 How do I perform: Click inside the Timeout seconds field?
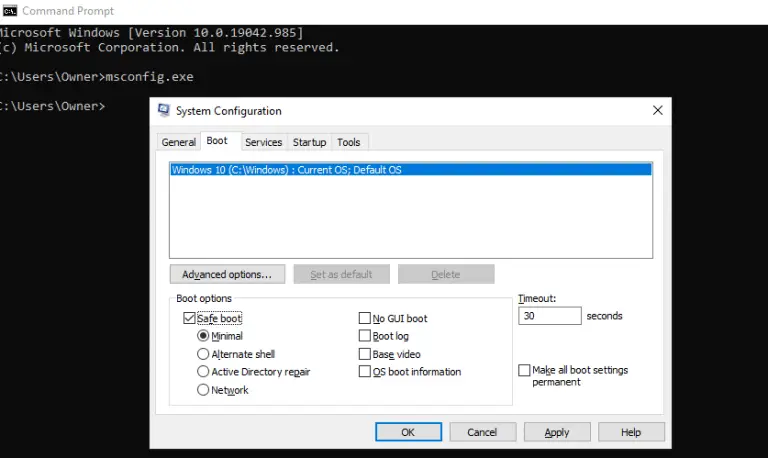tap(549, 316)
